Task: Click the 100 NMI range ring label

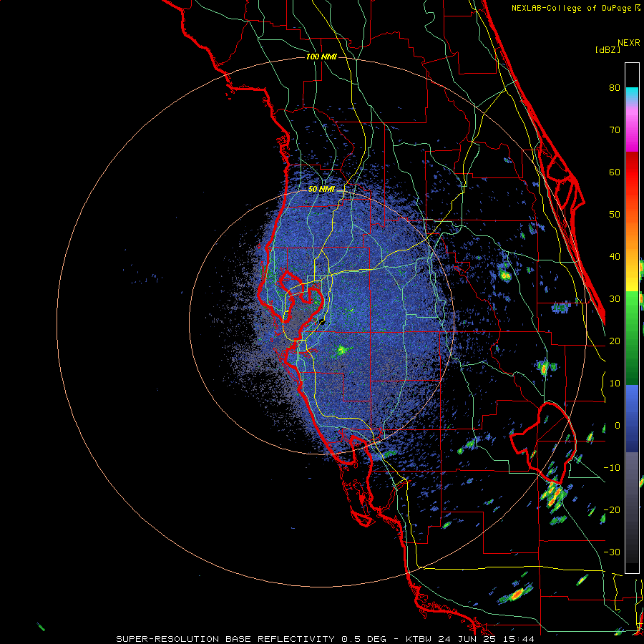Action: click(x=321, y=57)
